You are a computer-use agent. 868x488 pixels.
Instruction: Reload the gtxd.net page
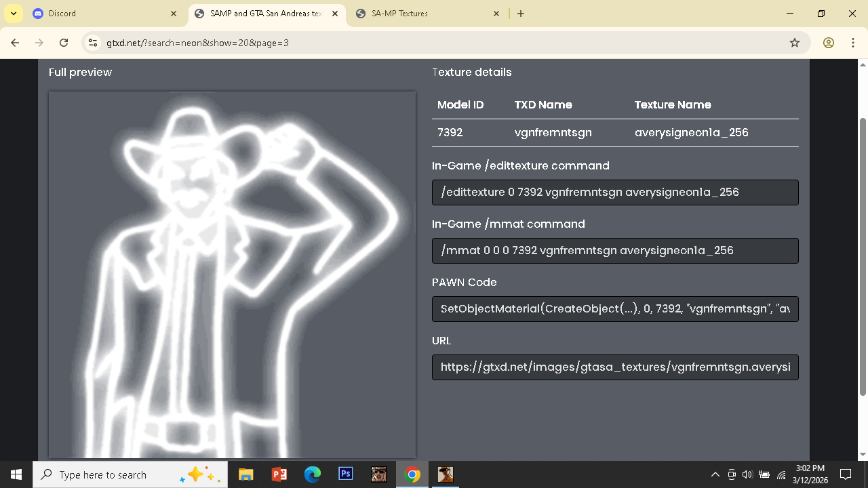[x=64, y=43]
